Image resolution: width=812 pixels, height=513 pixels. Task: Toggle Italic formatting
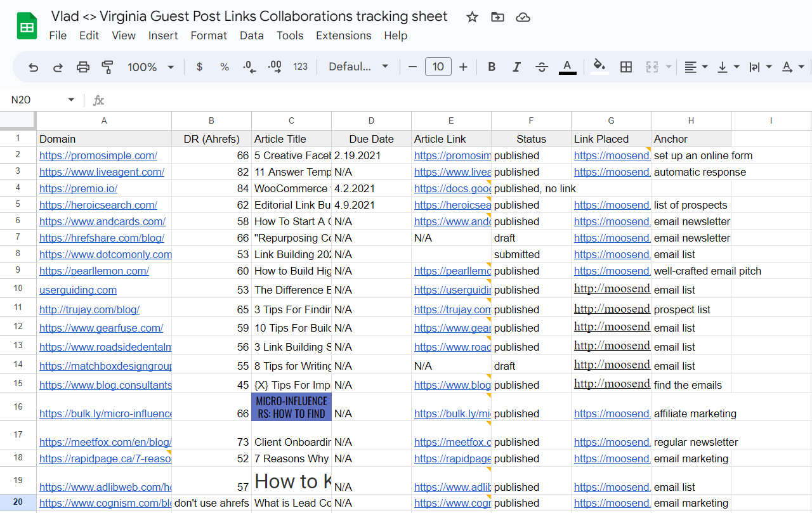click(x=516, y=67)
